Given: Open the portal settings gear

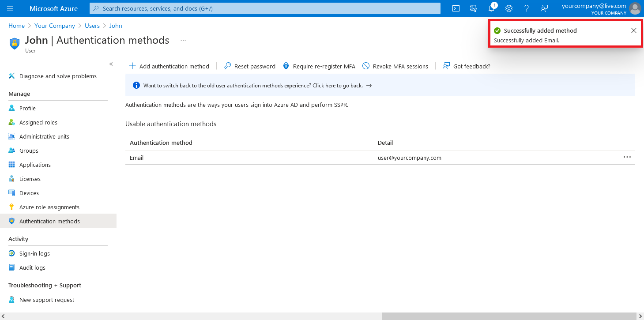Looking at the screenshot, I should point(508,8).
